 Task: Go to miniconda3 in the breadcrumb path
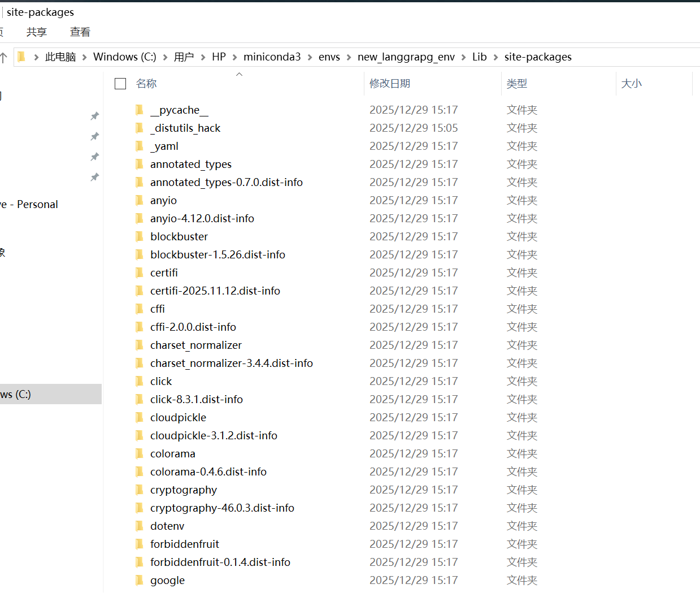click(272, 57)
